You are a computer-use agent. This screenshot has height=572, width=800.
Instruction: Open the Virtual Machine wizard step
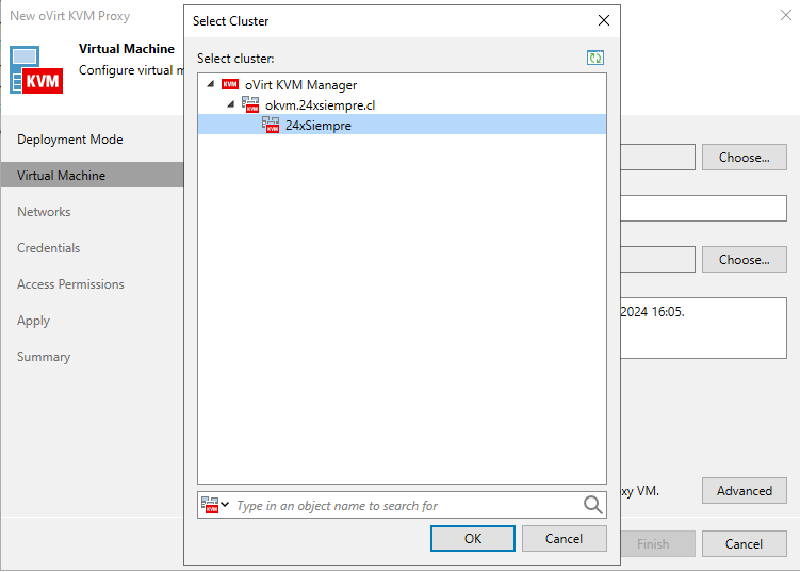92,175
